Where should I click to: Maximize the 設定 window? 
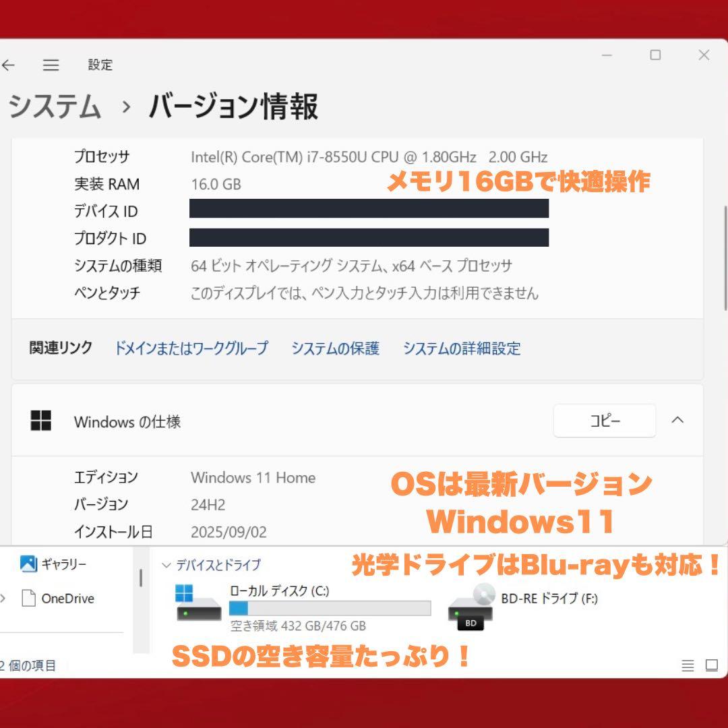click(655, 55)
